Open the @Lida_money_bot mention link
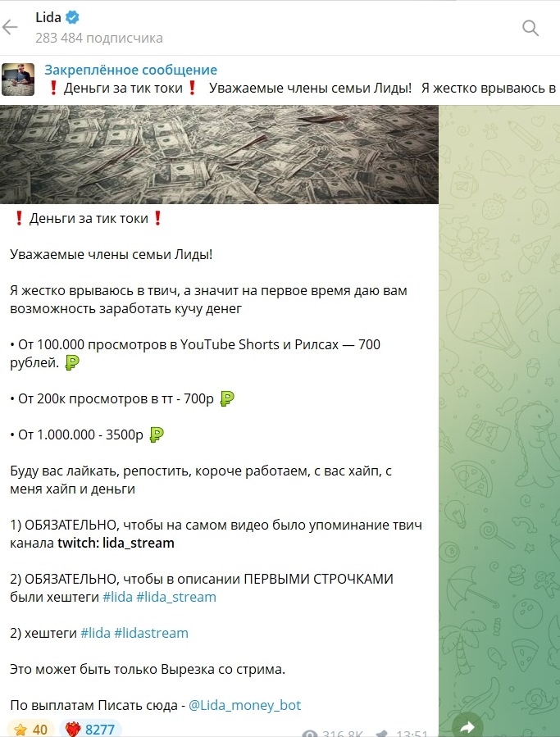Screen dimensions: 560x737 click(244, 706)
